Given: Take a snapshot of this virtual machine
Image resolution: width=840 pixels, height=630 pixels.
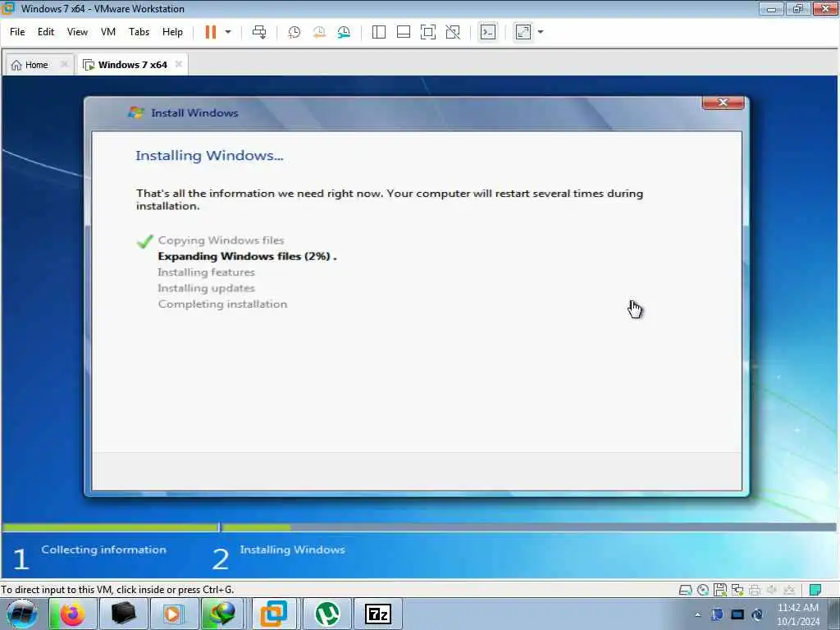Looking at the screenshot, I should (x=294, y=32).
